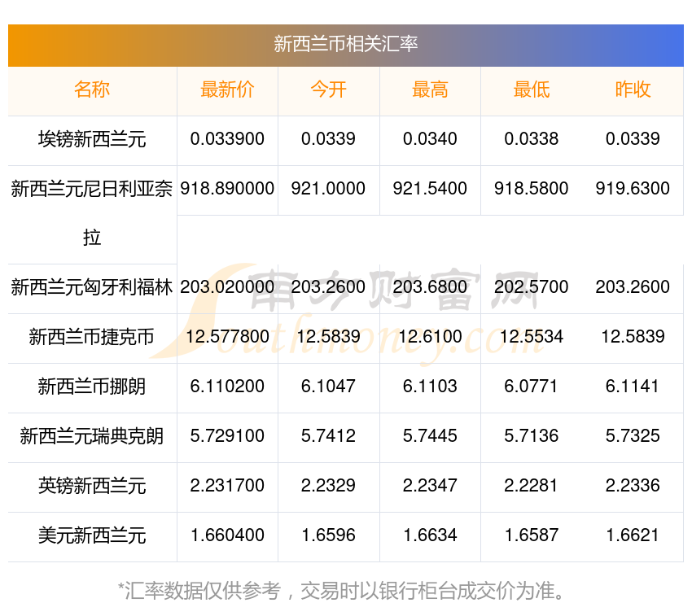The image size is (692, 616).
Task: Click latest price 5.729100
Action: 227,436
